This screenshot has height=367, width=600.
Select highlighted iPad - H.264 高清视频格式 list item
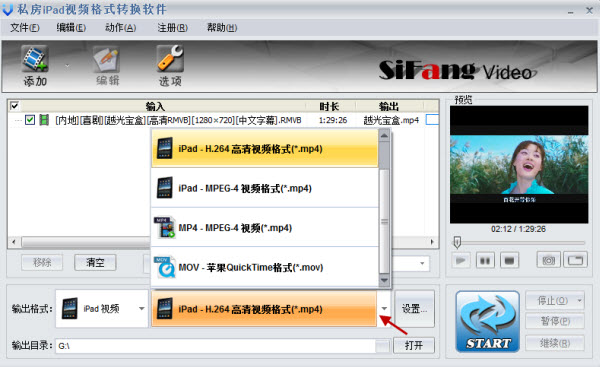[x=265, y=148]
